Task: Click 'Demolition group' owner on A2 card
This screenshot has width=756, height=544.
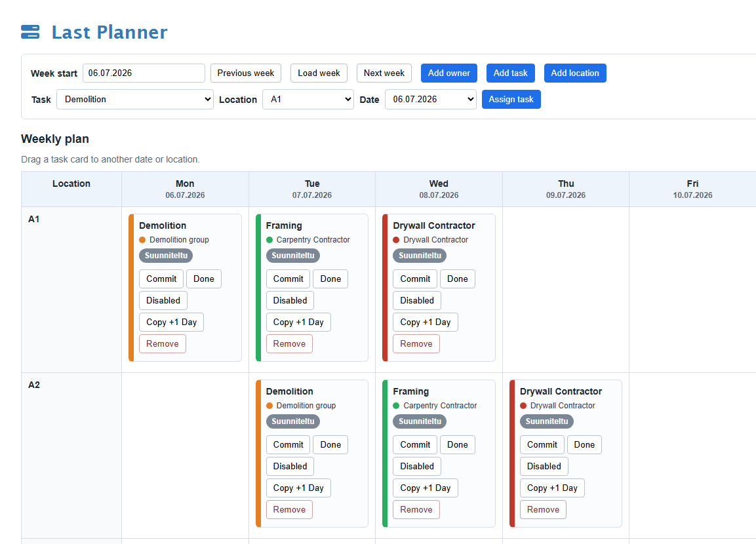Action: pos(306,406)
